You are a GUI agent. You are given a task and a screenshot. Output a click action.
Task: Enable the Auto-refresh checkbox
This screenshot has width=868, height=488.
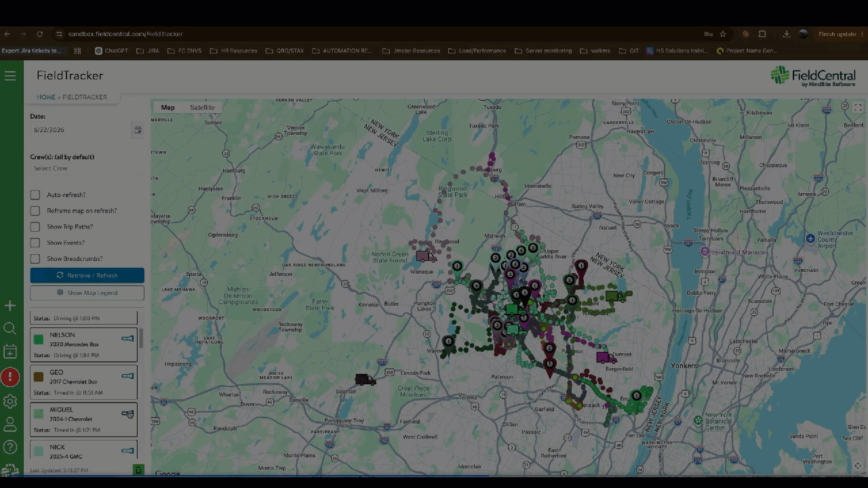[35, 195]
